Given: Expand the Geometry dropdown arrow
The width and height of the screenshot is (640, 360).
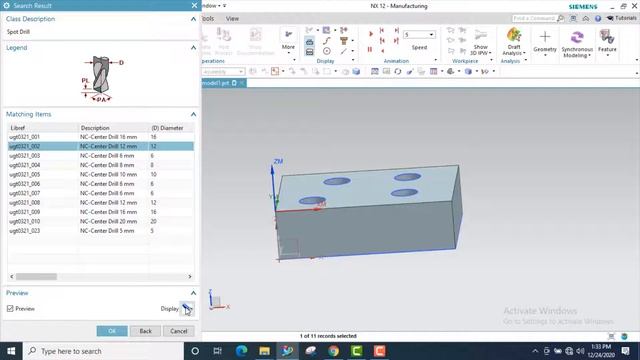Looking at the screenshot, I should tap(545, 55).
